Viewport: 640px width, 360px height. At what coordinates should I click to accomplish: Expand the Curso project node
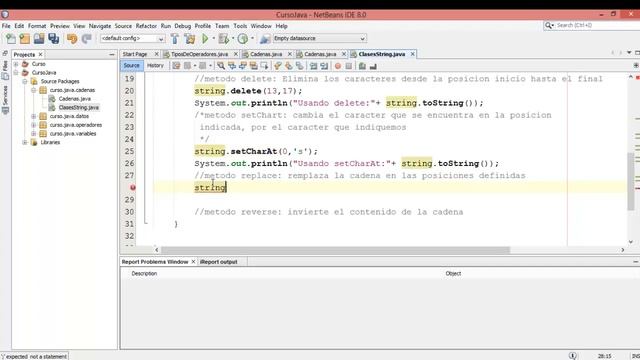(x=16, y=64)
